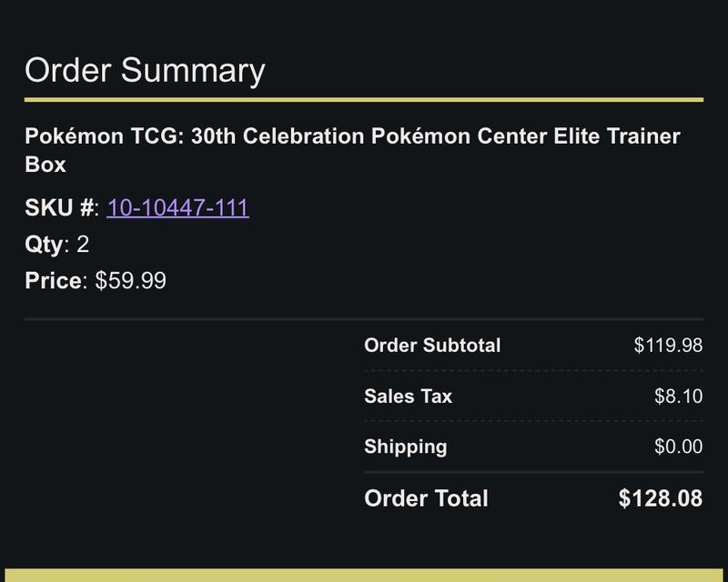Select the subtotal amount $119.98
728x582 pixels.
coord(668,346)
